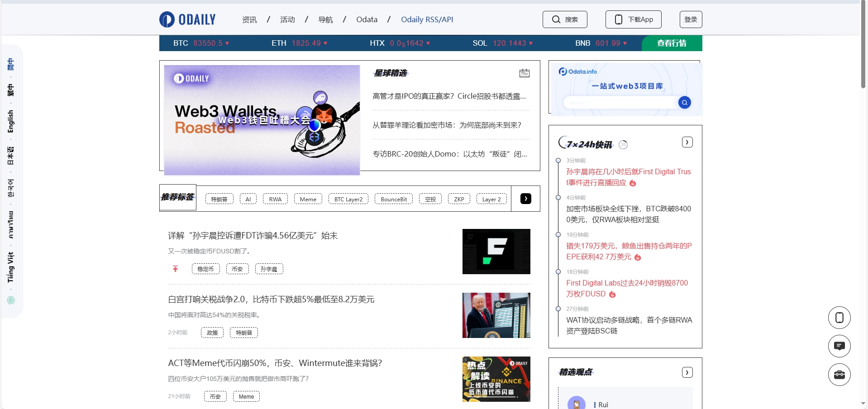868x409 pixels.
Task: Click the page's vertical scrollbar thumb
Action: [x=863, y=45]
